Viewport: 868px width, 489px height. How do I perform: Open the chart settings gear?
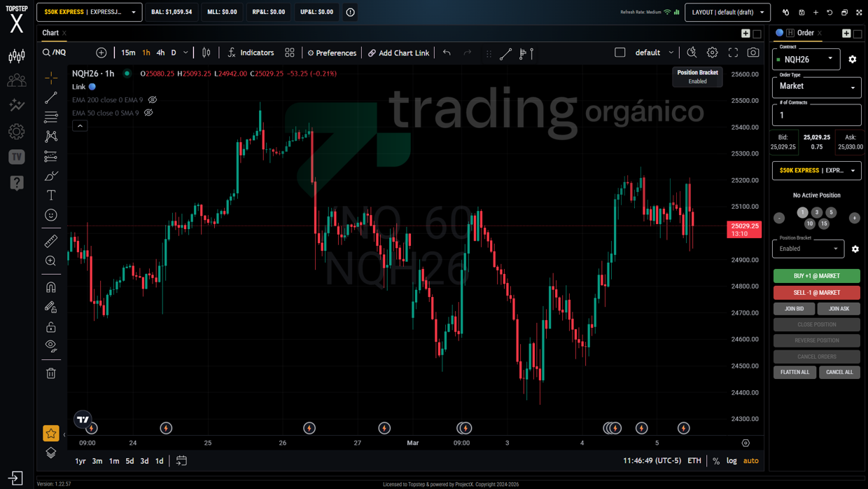(712, 53)
